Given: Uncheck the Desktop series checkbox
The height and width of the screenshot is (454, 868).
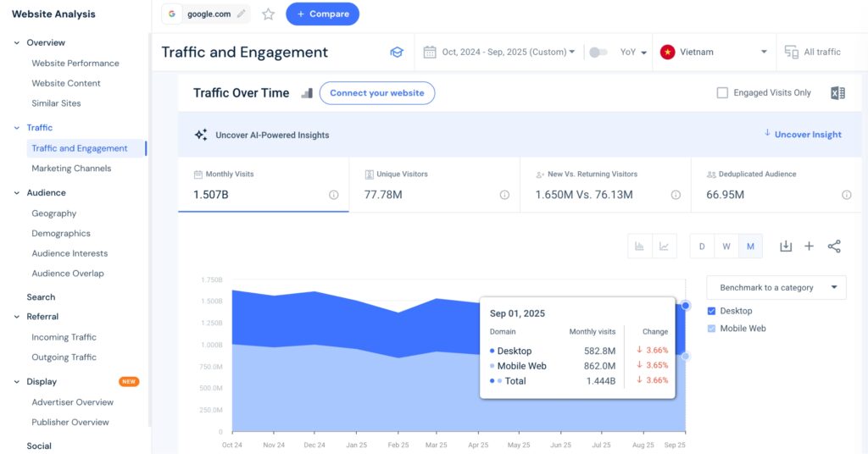Looking at the screenshot, I should [712, 311].
